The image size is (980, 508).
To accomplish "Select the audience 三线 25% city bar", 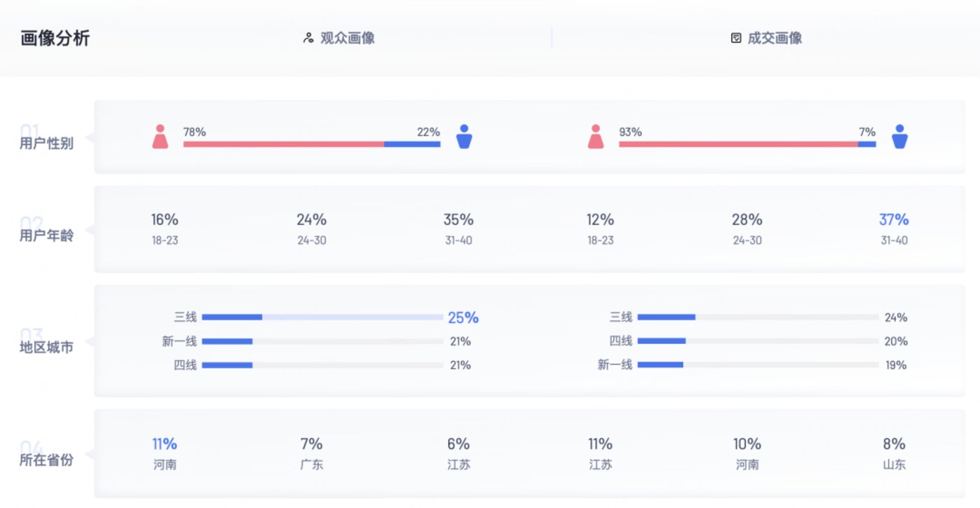I will pos(322,317).
